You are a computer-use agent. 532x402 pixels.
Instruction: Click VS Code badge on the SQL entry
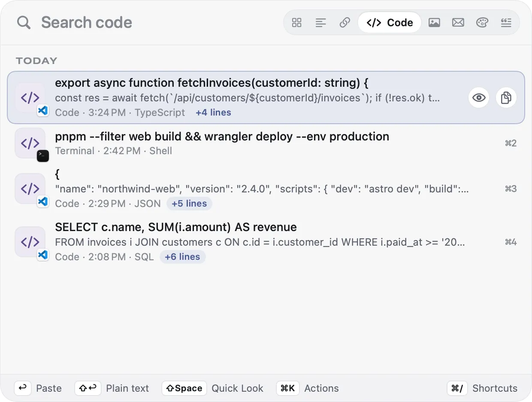[43, 254]
